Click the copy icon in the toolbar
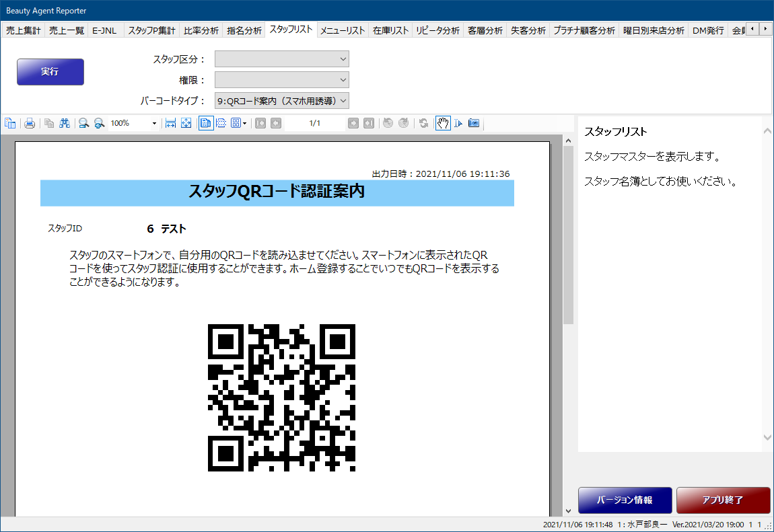The height and width of the screenshot is (532, 774). [x=49, y=123]
